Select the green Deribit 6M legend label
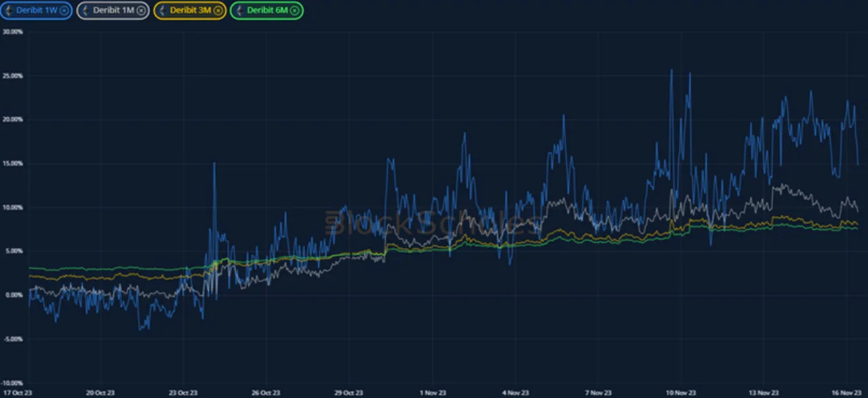868x398 pixels. pos(268,10)
